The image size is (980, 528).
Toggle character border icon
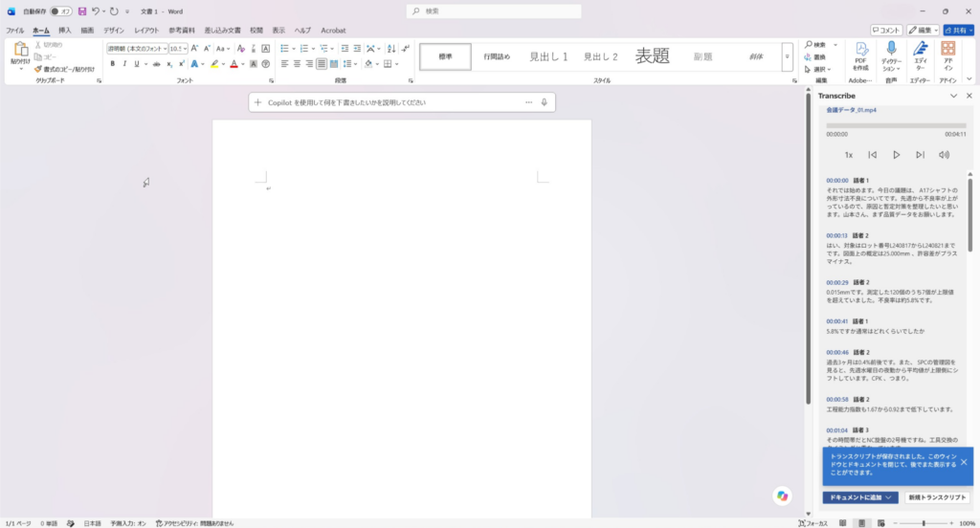click(x=266, y=48)
